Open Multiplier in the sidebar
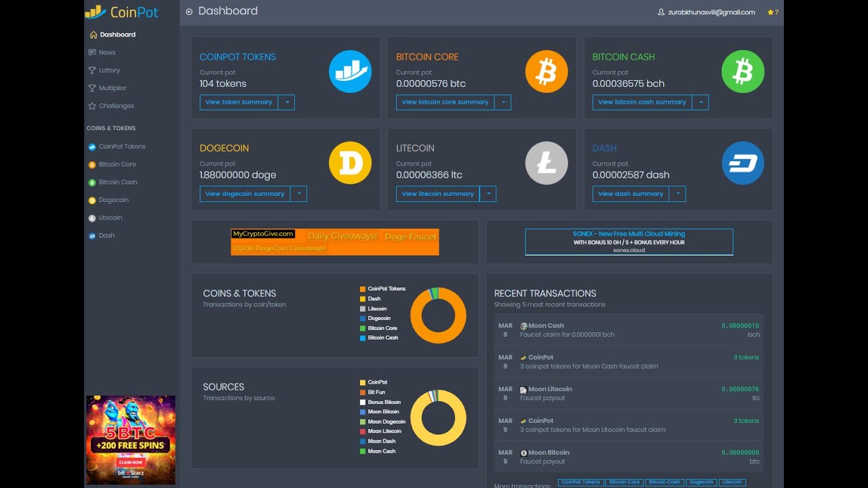 coord(108,88)
